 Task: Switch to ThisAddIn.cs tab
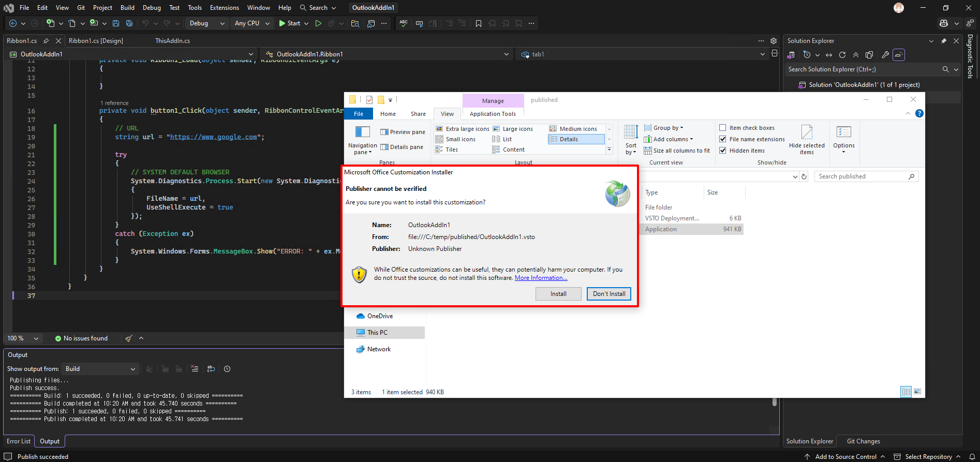click(172, 41)
